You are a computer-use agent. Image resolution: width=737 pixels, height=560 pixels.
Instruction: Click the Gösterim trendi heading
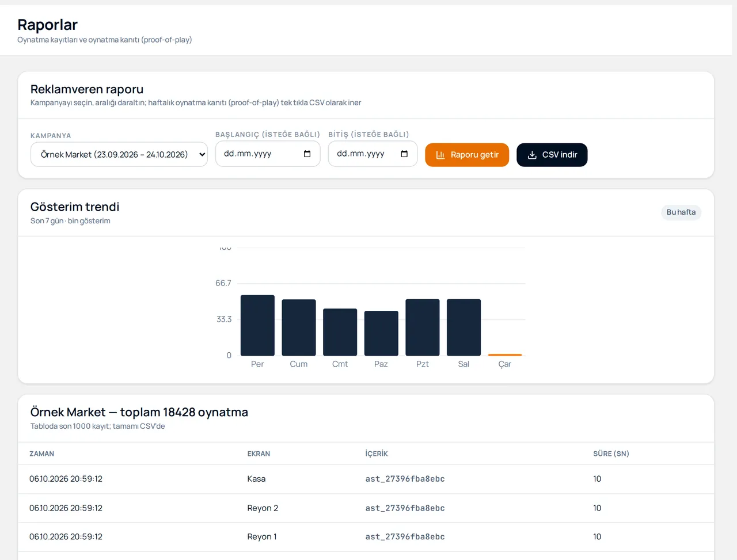(x=75, y=207)
